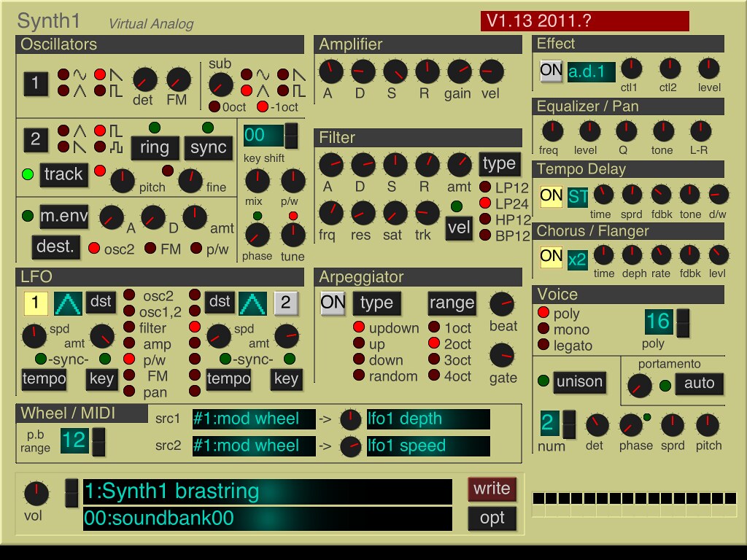
Task: Select the random arpeggiator type
Action: [359, 375]
